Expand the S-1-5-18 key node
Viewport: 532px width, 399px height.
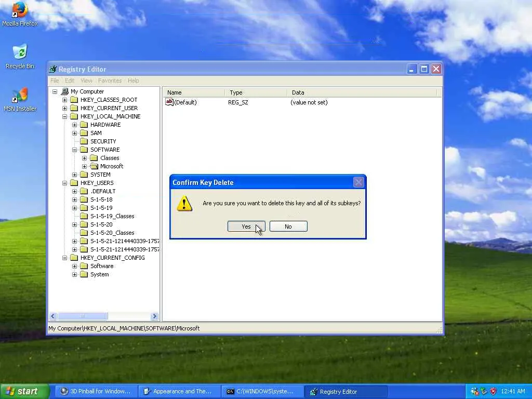[x=74, y=199]
